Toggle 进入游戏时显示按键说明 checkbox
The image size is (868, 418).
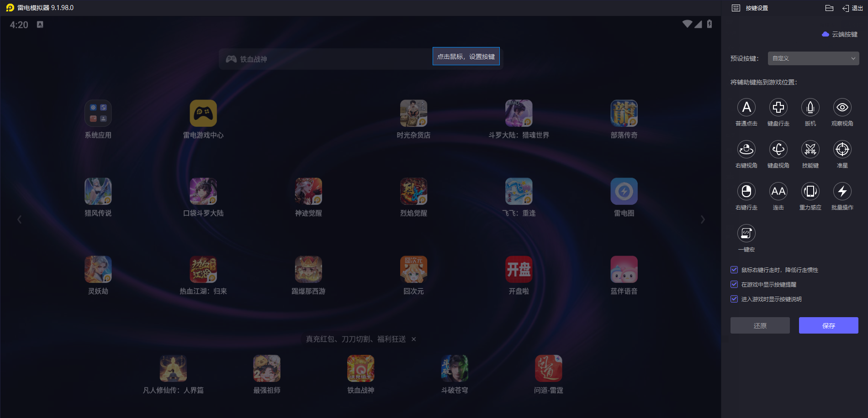[x=734, y=299]
